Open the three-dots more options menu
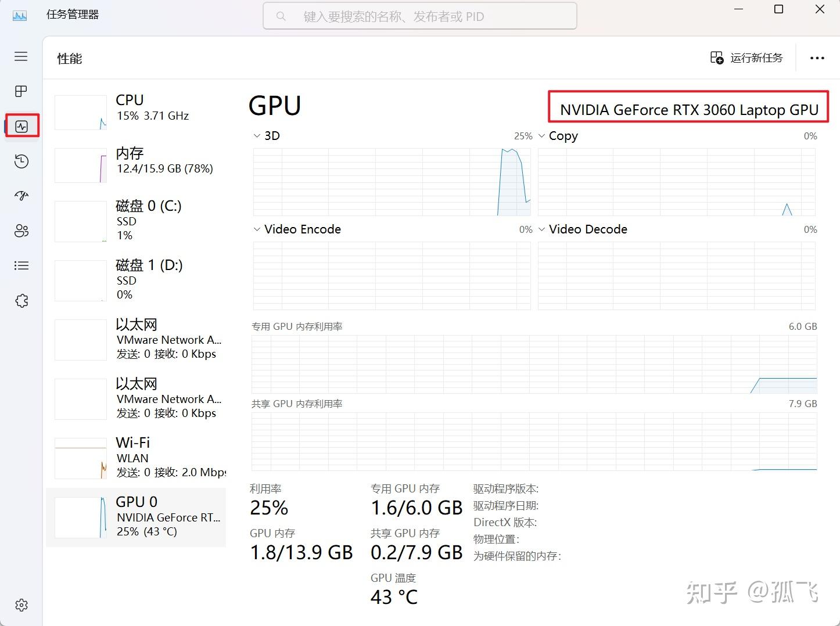 (817, 58)
